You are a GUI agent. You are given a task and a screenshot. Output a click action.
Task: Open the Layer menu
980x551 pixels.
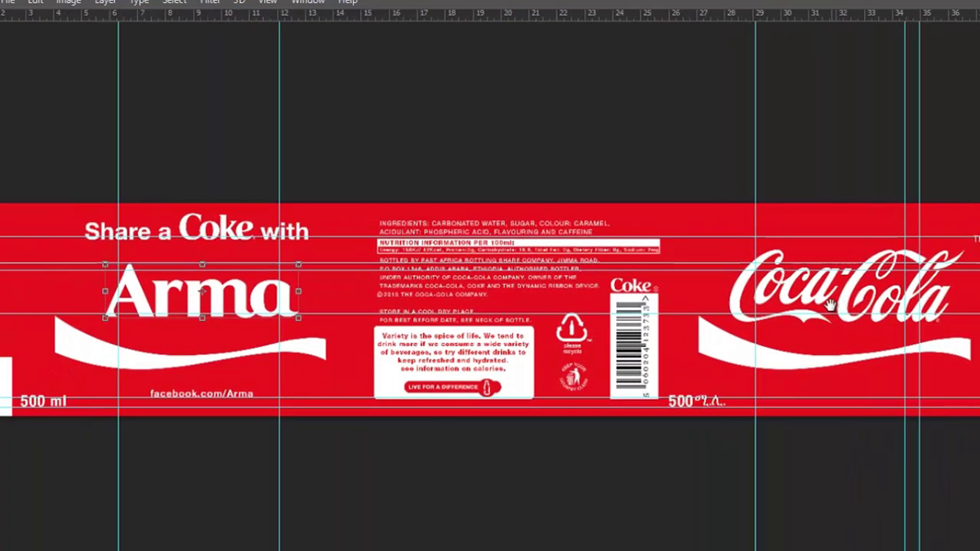[x=105, y=2]
